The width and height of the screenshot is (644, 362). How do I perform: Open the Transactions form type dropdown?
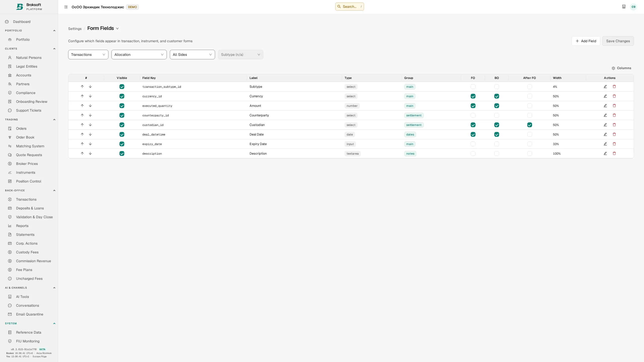[88, 55]
